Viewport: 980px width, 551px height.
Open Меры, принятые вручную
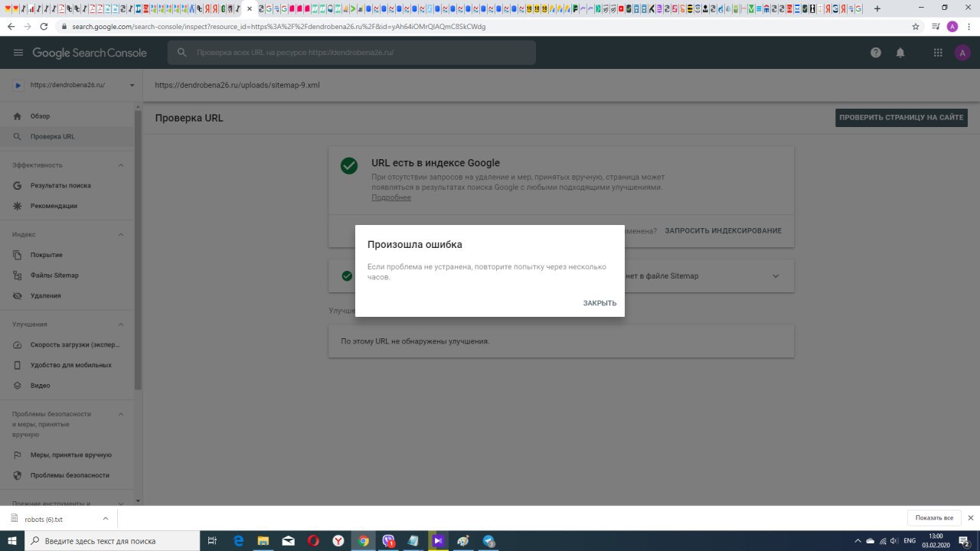tap(67, 455)
